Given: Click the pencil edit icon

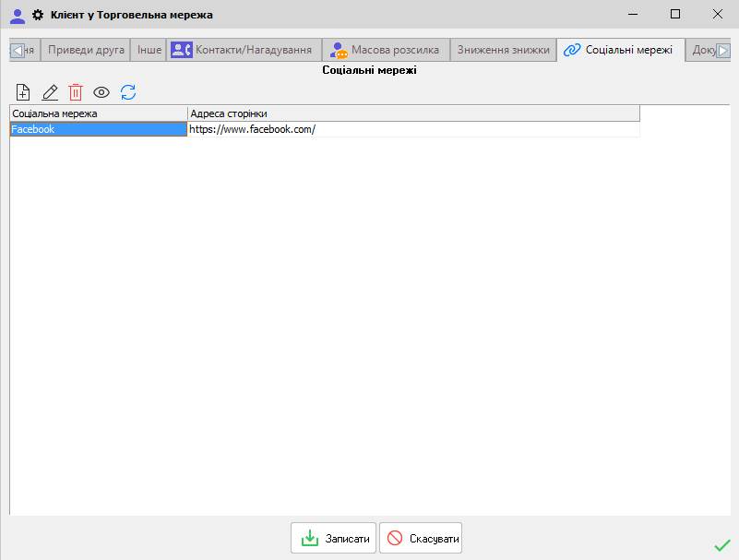Looking at the screenshot, I should (50, 92).
